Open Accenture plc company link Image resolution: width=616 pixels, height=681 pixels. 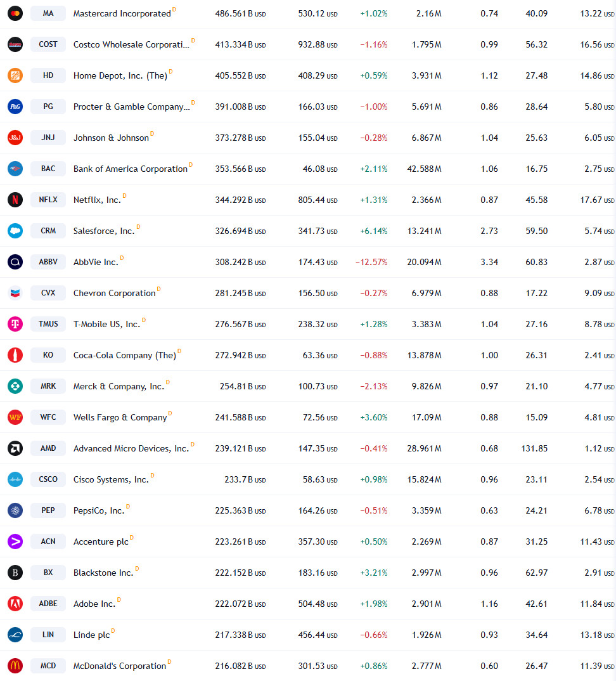tap(101, 542)
